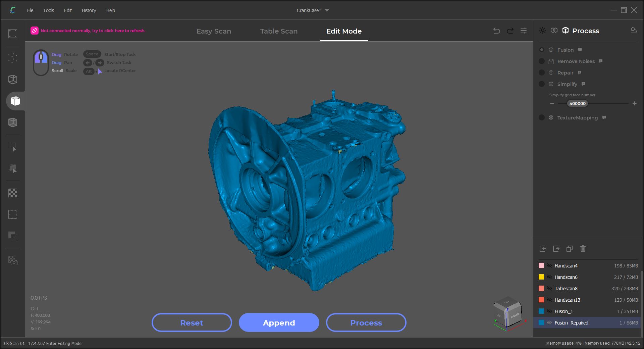Click the Handscan6 yellow color swatch

tap(541, 277)
